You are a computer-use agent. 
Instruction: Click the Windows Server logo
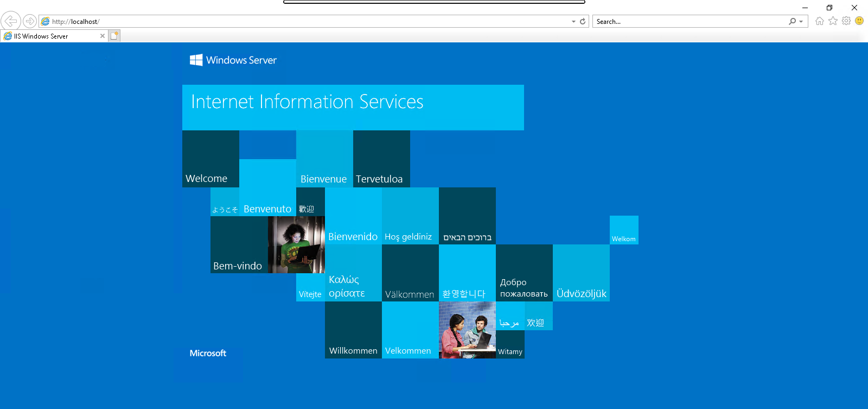[x=233, y=60]
